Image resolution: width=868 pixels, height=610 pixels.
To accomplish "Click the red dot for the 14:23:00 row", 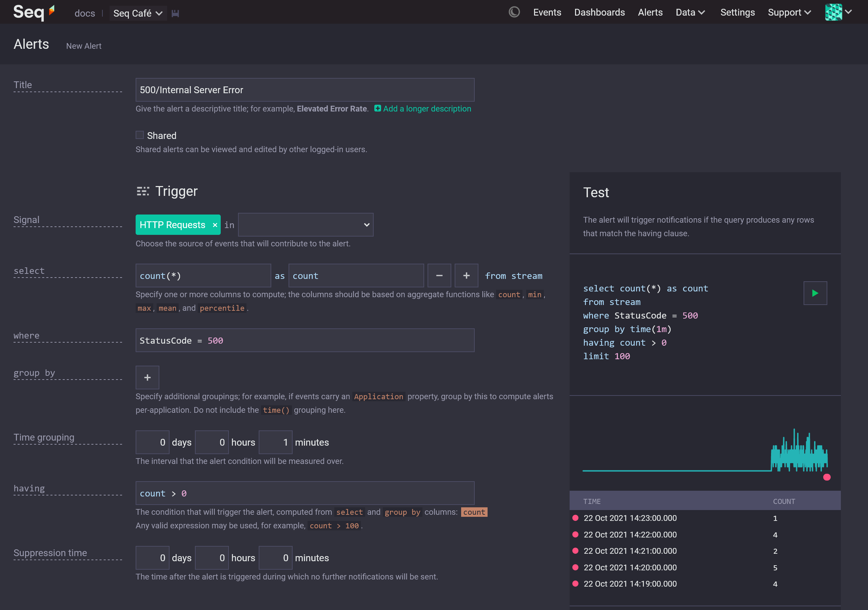I will [575, 518].
